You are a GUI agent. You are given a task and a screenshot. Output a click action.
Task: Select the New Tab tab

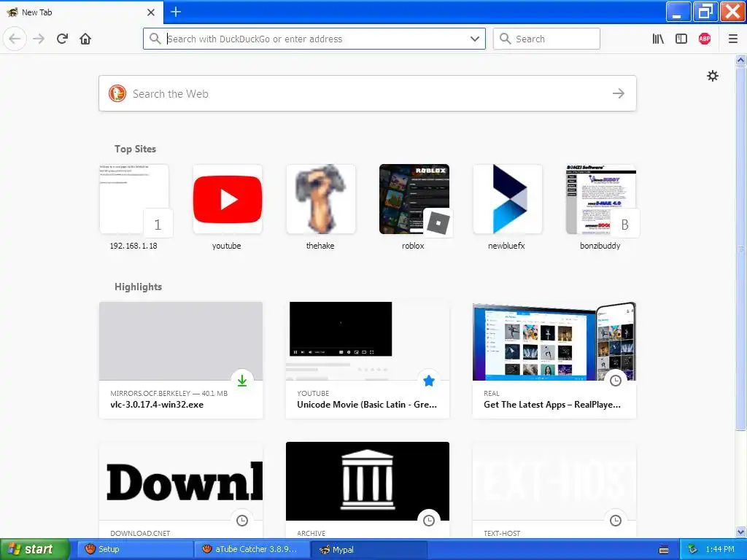click(x=82, y=12)
